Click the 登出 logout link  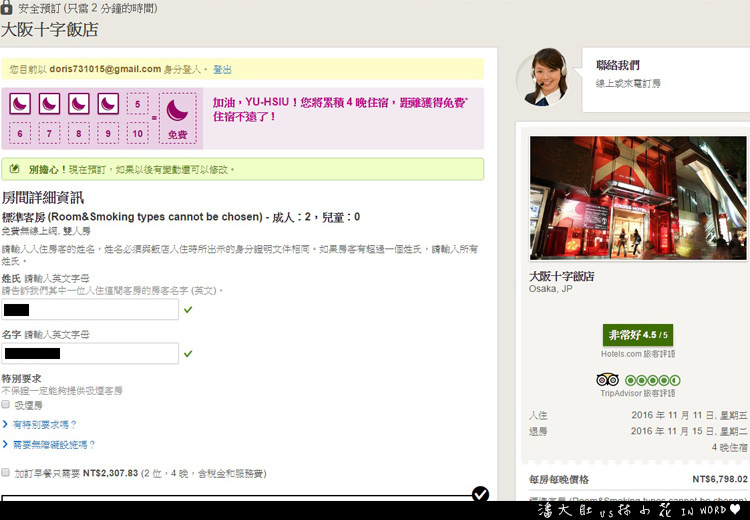point(222,69)
